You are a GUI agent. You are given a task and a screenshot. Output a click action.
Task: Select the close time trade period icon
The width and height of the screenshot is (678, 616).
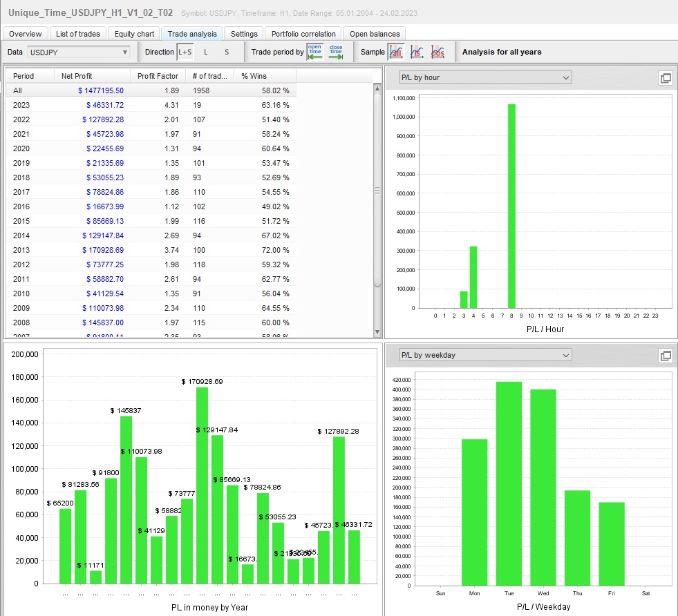pos(335,52)
